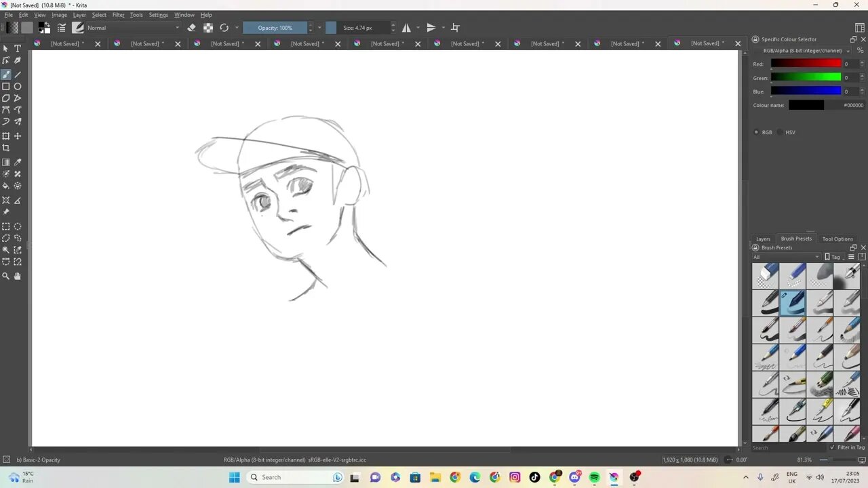Select the Rectangle shape tool
The height and width of the screenshot is (488, 868).
tap(6, 86)
